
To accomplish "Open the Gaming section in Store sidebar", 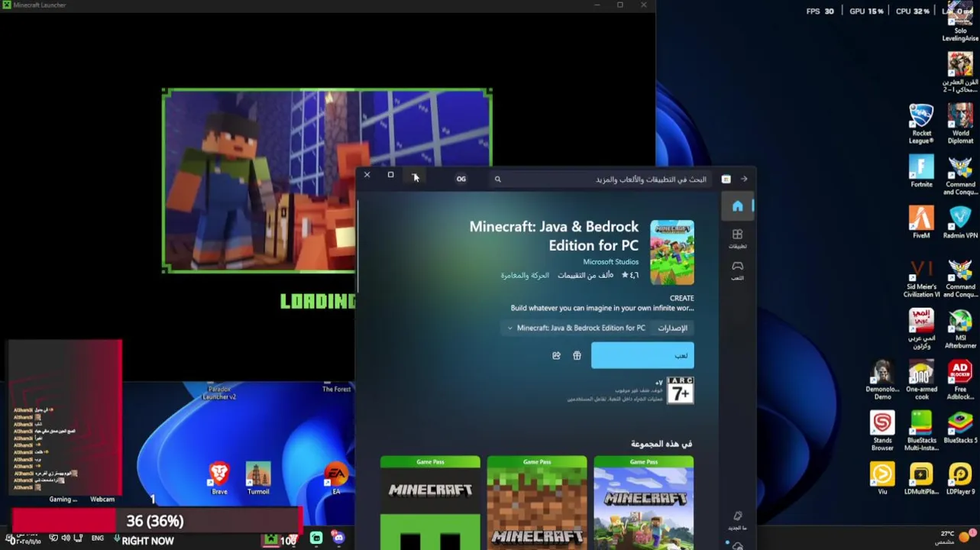I will pos(737,270).
